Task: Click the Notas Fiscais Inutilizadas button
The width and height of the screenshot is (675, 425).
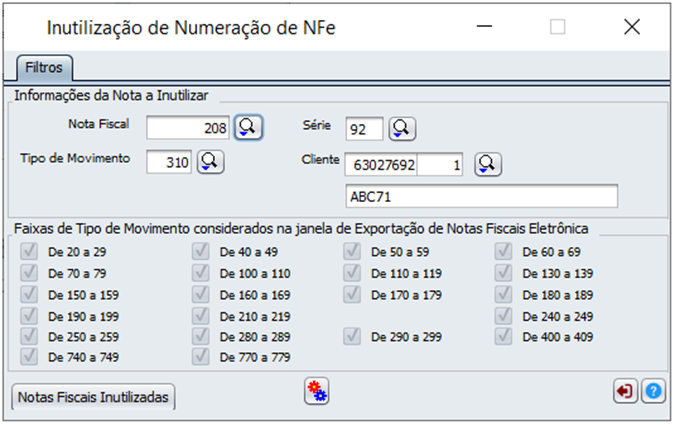Action: [95, 396]
